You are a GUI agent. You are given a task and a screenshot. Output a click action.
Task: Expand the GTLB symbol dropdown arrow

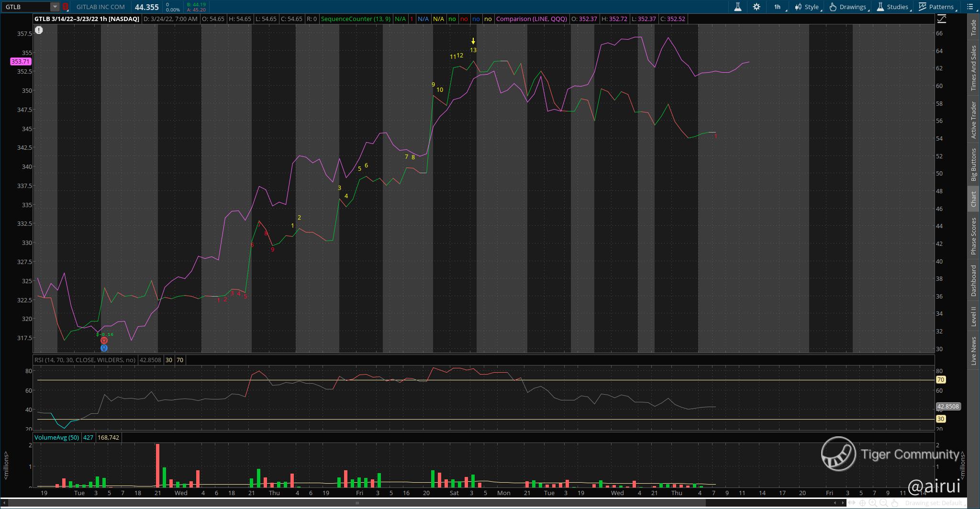(x=55, y=7)
